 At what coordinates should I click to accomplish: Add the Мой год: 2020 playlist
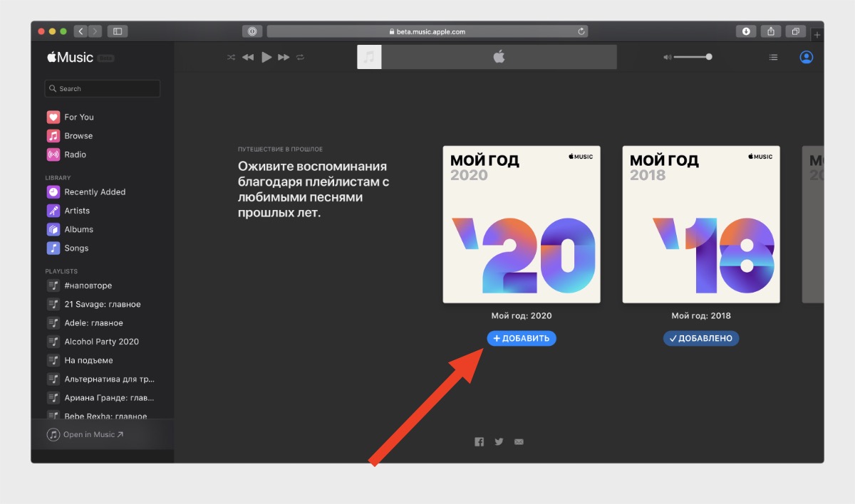(522, 339)
